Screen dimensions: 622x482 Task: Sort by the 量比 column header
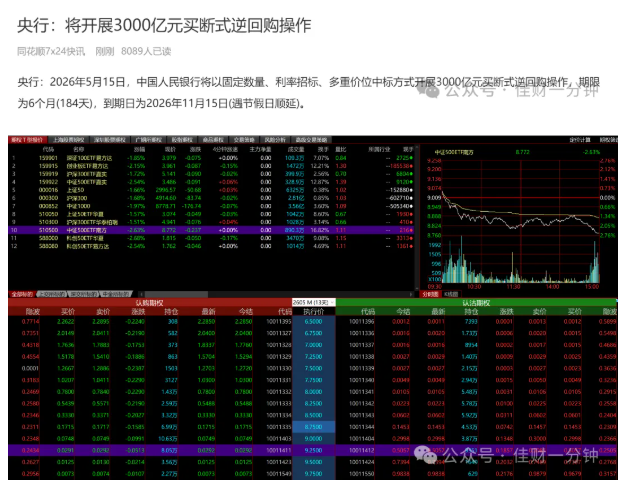coord(340,150)
